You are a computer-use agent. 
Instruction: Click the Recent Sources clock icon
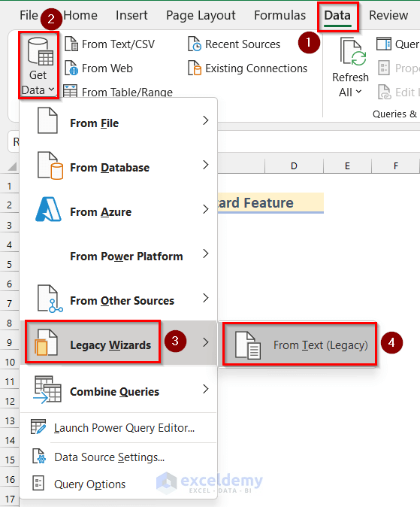point(195,44)
